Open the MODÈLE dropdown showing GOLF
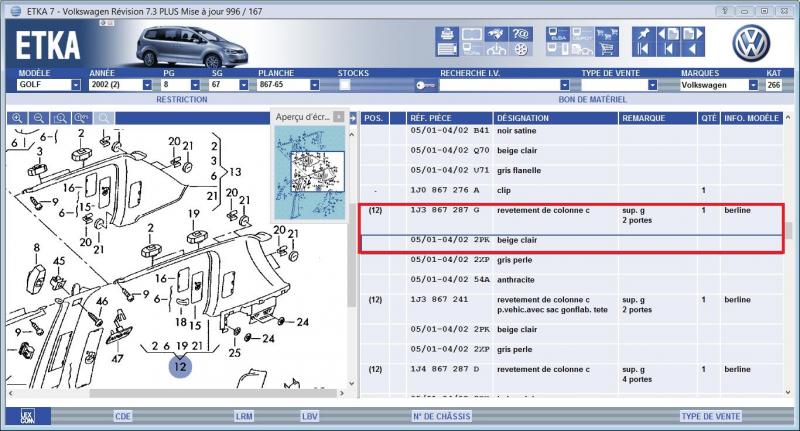Image resolution: width=800 pixels, height=431 pixels. [x=76, y=85]
